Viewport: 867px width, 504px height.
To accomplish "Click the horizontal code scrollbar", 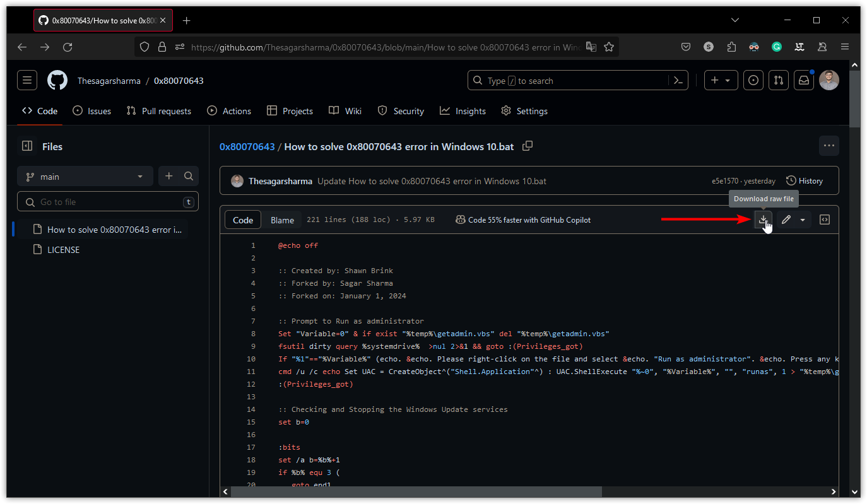I will 416,491.
